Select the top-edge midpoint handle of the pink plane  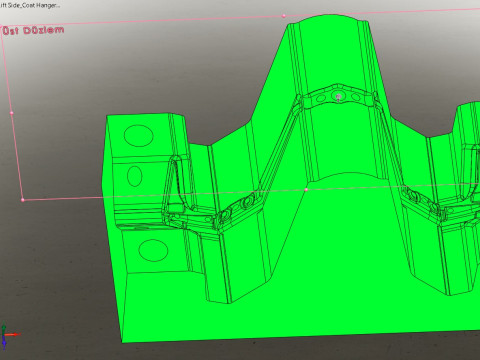[x=284, y=16]
